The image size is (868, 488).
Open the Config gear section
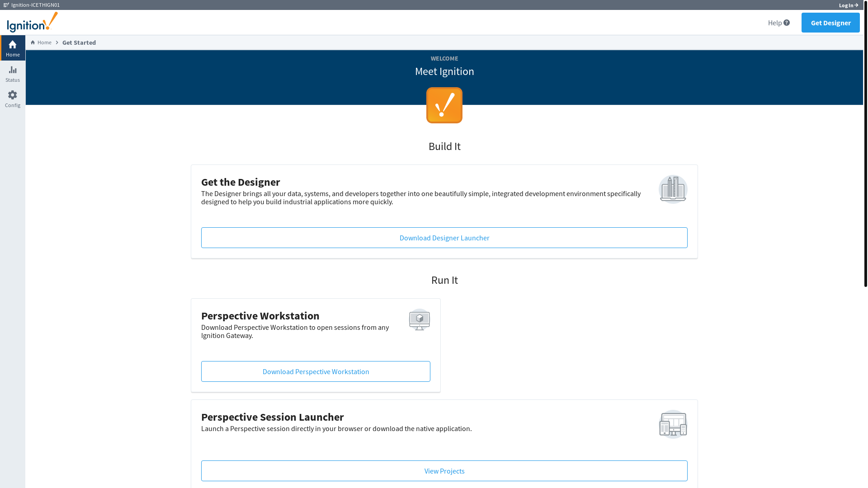pos(13,99)
